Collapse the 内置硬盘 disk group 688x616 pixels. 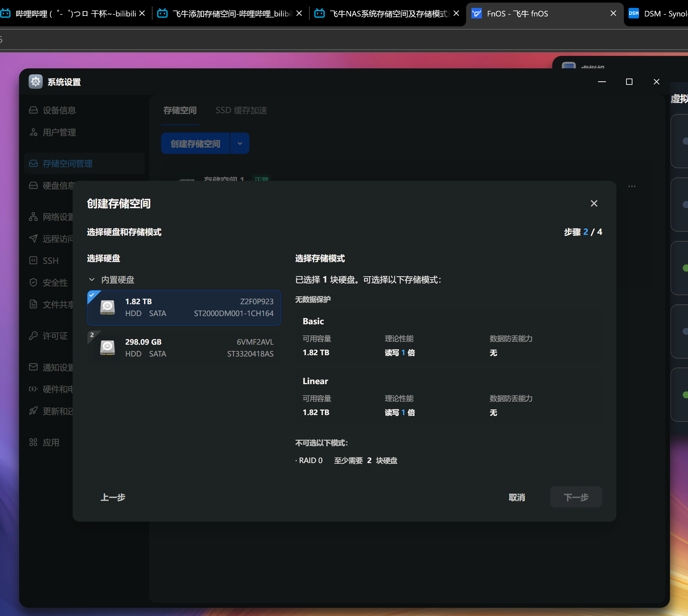pyautogui.click(x=92, y=280)
